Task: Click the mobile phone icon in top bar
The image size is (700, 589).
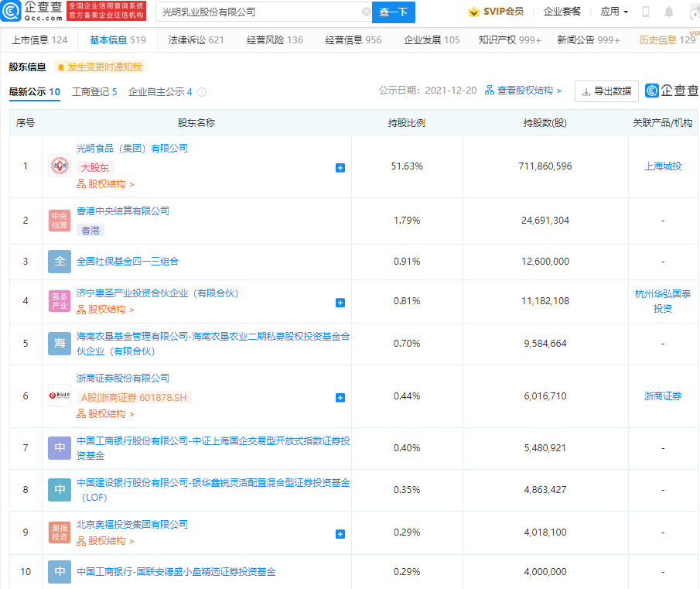Action: pyautogui.click(x=645, y=11)
